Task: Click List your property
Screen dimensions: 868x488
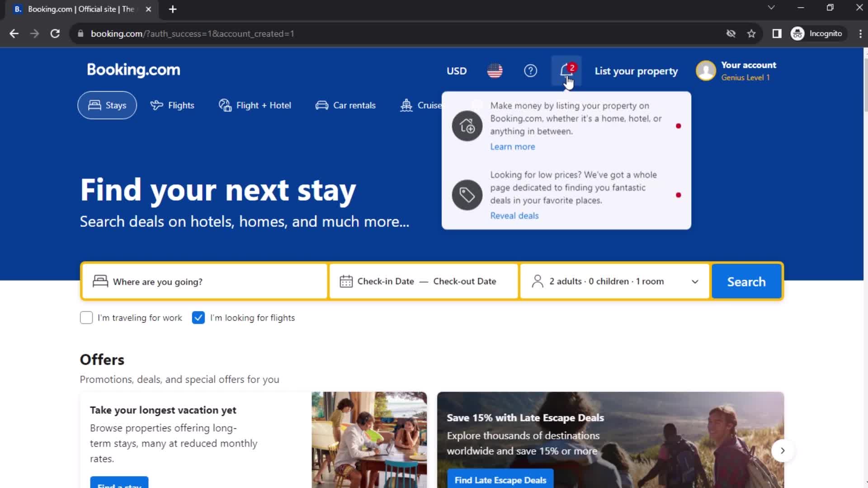Action: (636, 71)
